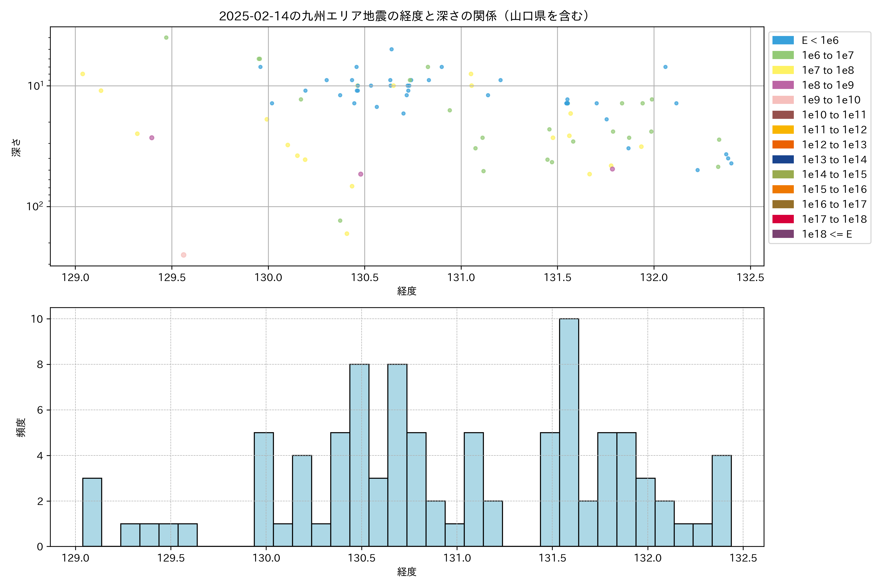Click the 経度 x-axis label under the histogram
Viewport: 882px width, 588px height.
click(x=406, y=572)
